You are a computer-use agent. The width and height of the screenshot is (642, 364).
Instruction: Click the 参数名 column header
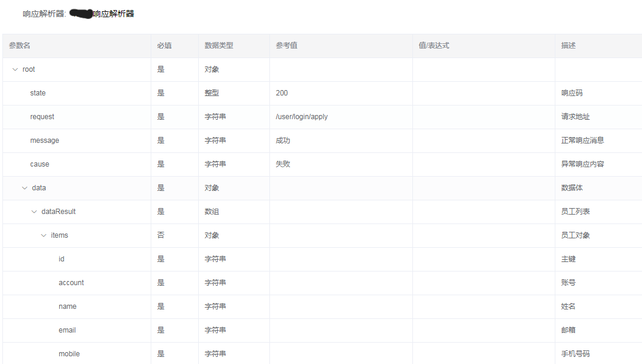20,46
